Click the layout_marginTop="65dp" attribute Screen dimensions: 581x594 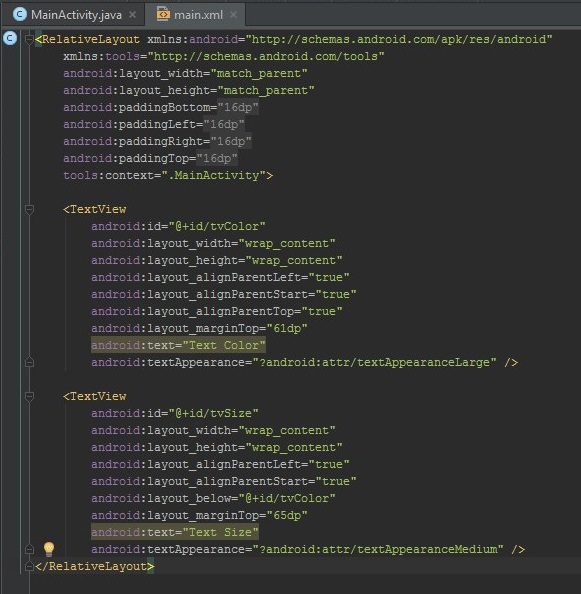[x=199, y=515]
